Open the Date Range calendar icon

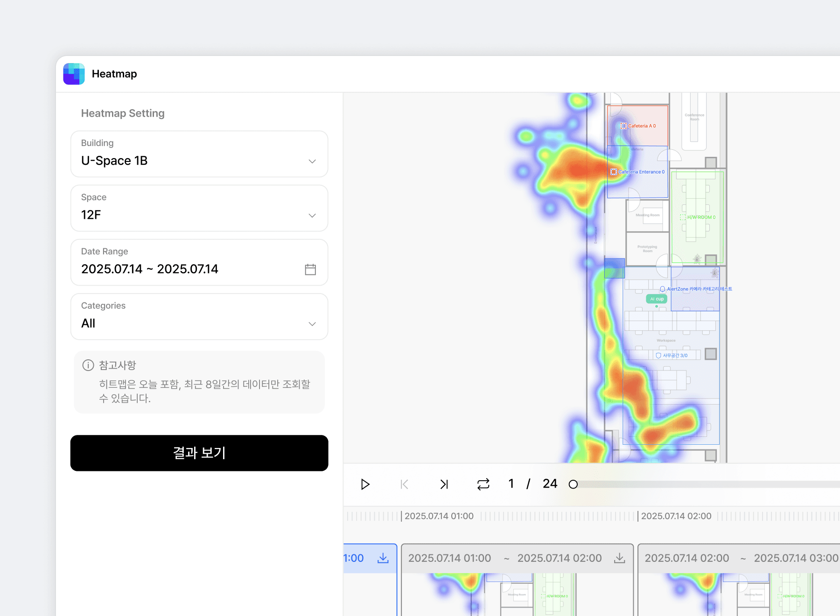coord(310,269)
